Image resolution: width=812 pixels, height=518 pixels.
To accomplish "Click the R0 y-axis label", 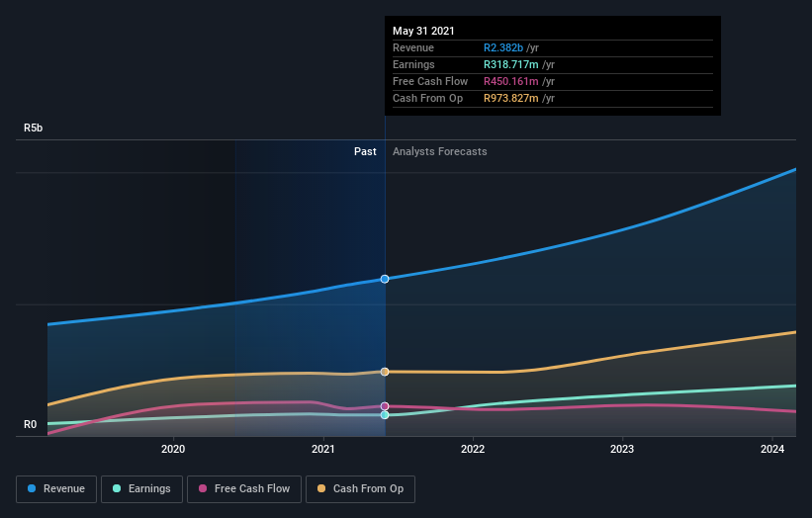I will (30, 424).
